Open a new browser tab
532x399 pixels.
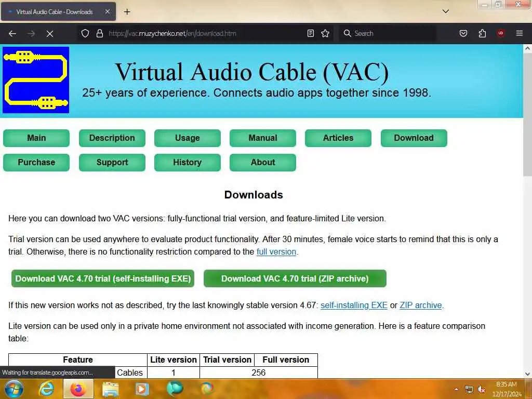[127, 12]
